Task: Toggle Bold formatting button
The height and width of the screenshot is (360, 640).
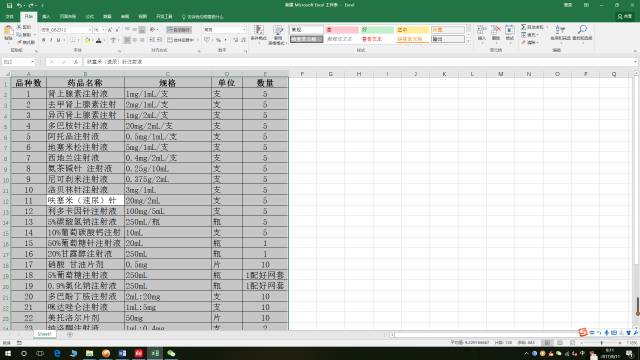Action: pyautogui.click(x=44, y=40)
